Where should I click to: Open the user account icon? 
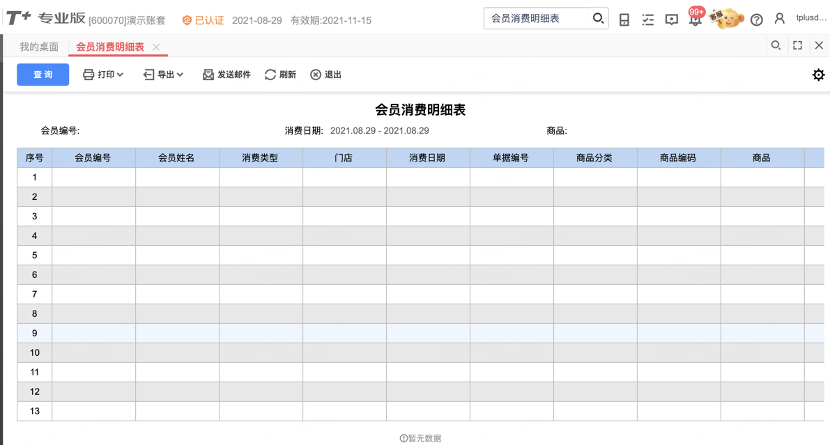pyautogui.click(x=780, y=19)
